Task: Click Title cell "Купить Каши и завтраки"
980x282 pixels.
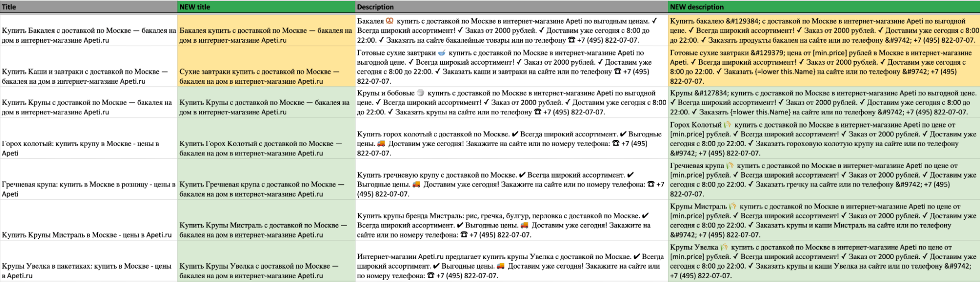Action: [x=88, y=77]
